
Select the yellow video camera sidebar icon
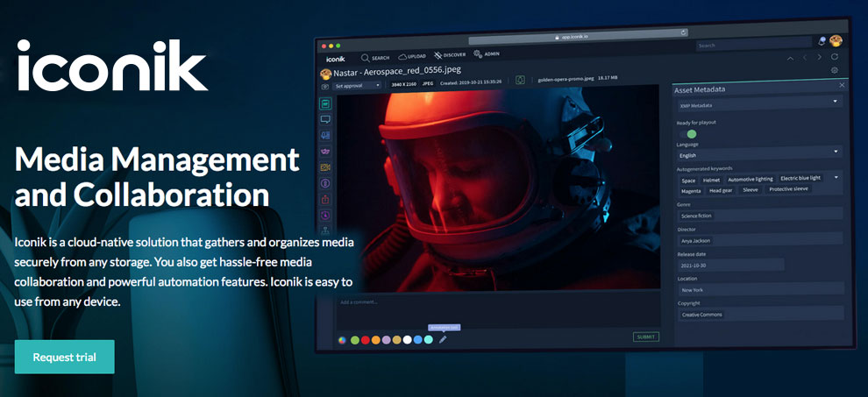click(x=325, y=167)
